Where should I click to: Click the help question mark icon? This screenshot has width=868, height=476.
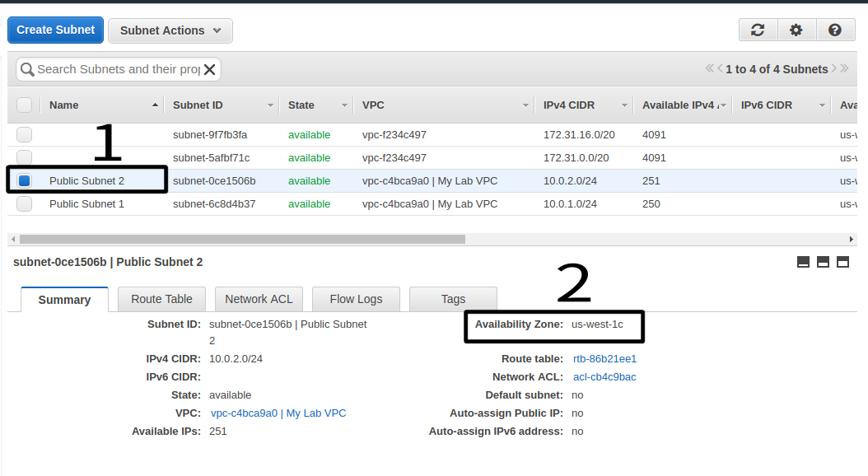835,30
